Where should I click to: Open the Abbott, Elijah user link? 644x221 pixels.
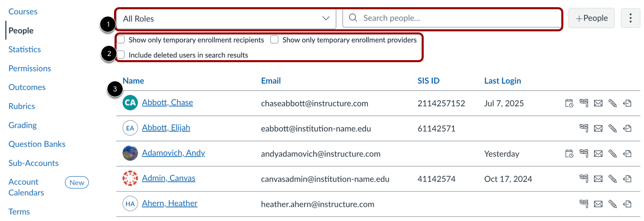[x=166, y=128]
